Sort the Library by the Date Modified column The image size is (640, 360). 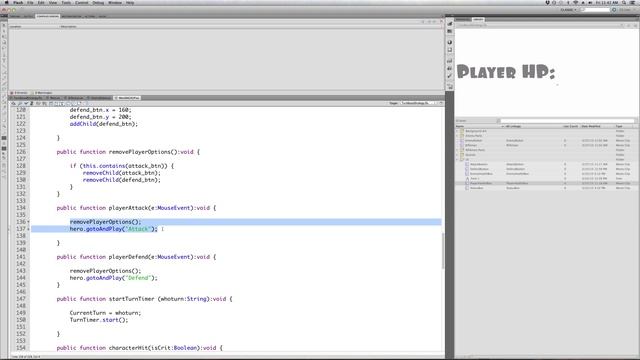(x=597, y=127)
